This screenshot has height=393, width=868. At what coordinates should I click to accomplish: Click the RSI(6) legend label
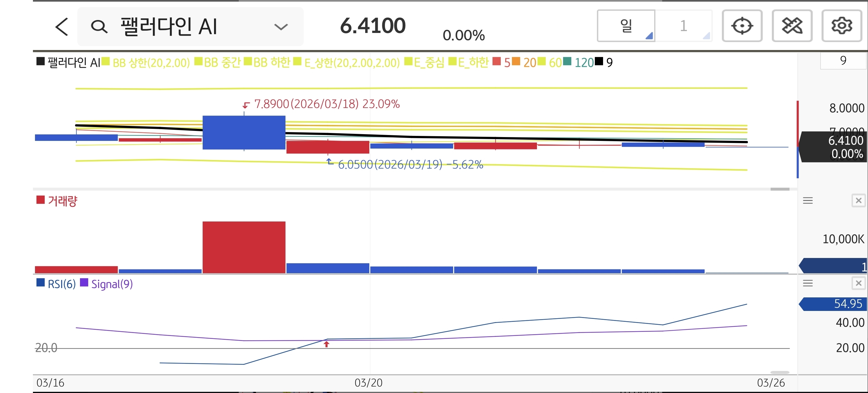pyautogui.click(x=61, y=284)
